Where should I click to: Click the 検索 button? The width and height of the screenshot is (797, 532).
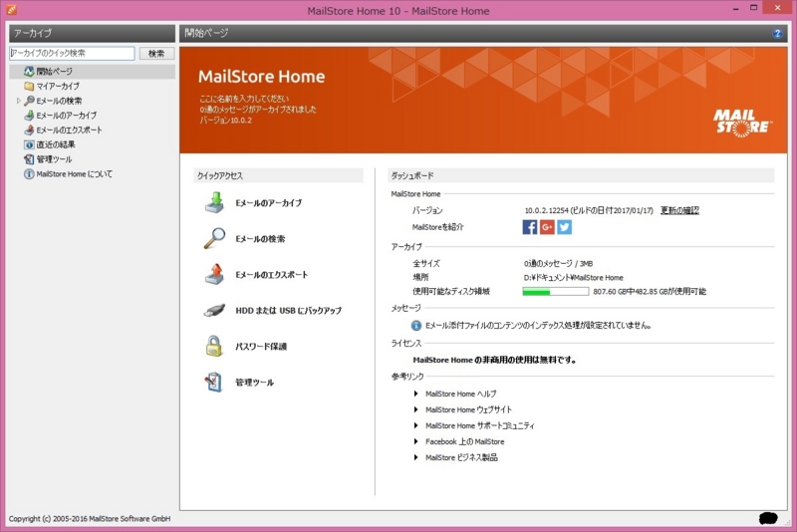tap(156, 54)
